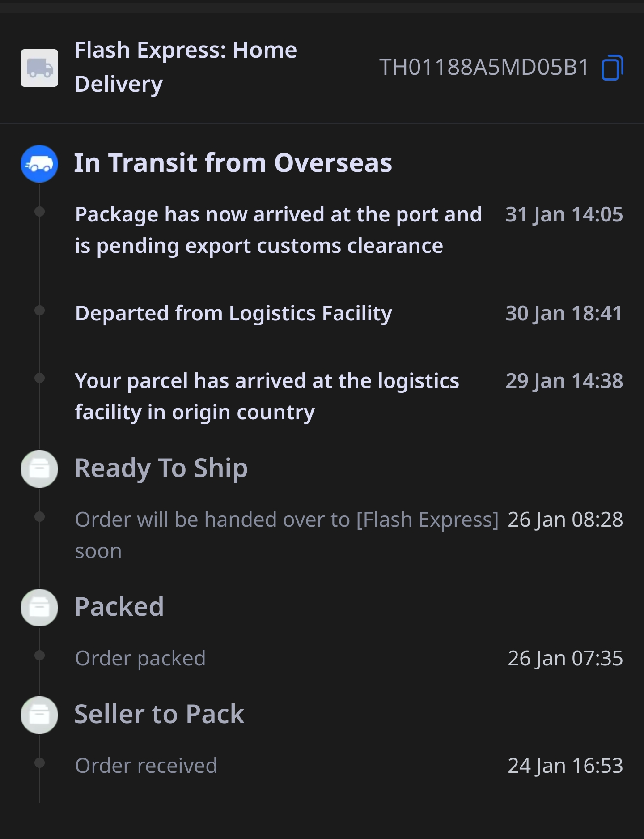Click the Ready To Ship heading

(161, 468)
